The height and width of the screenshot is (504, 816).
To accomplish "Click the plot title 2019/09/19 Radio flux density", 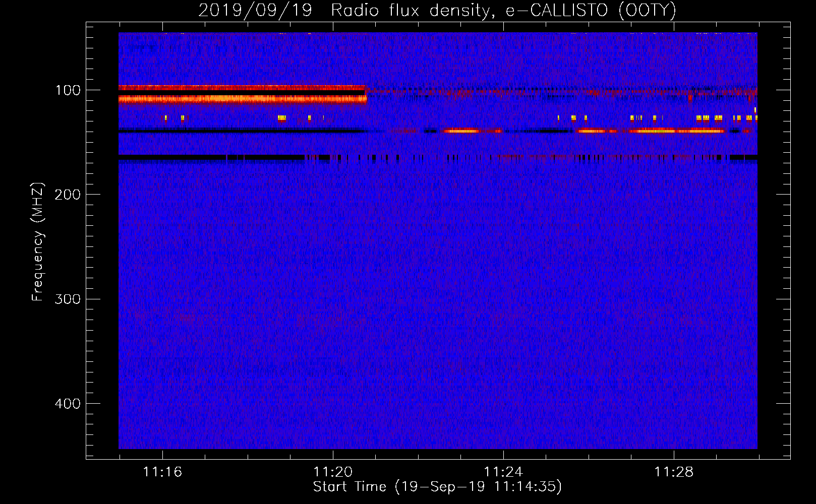I will (x=437, y=10).
